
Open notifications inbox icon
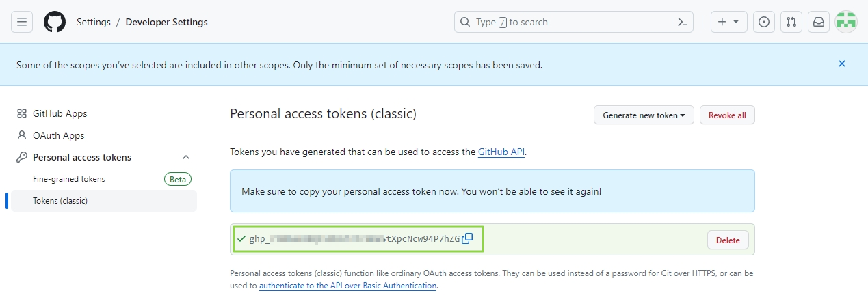[x=819, y=22]
